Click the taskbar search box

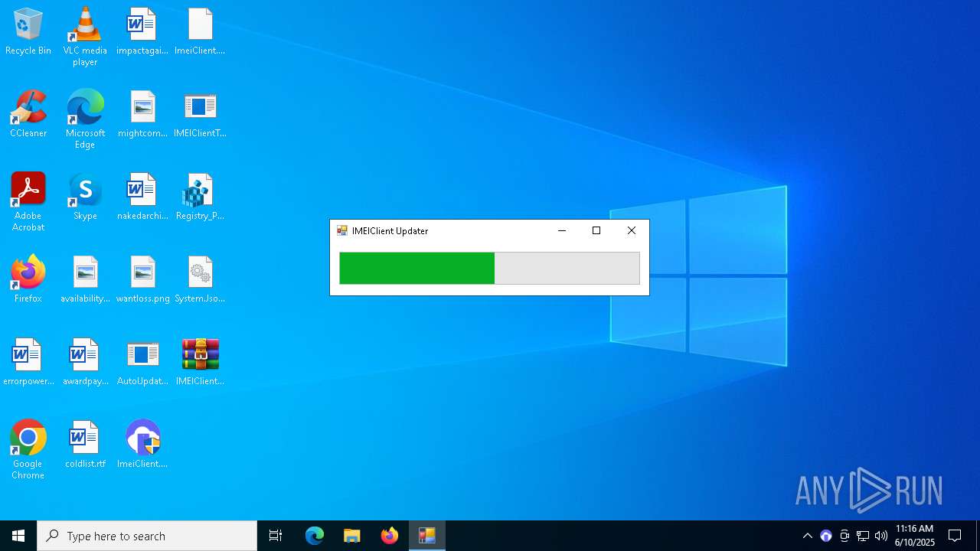coord(147,536)
